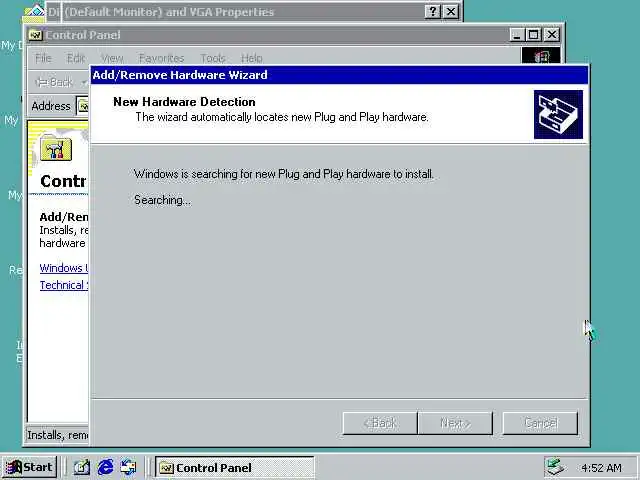This screenshot has height=480, width=640.
Task: Open the View menu in Control Panel
Action: pos(112,58)
